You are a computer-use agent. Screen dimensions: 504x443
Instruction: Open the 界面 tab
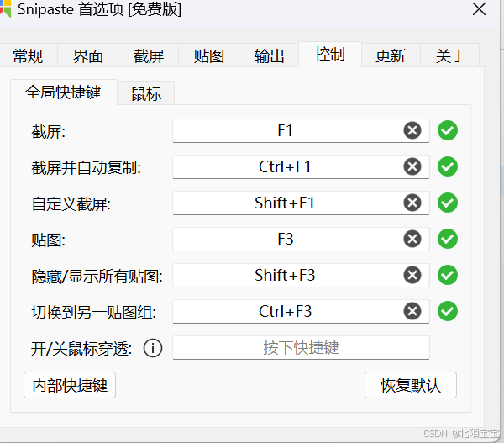(x=88, y=56)
